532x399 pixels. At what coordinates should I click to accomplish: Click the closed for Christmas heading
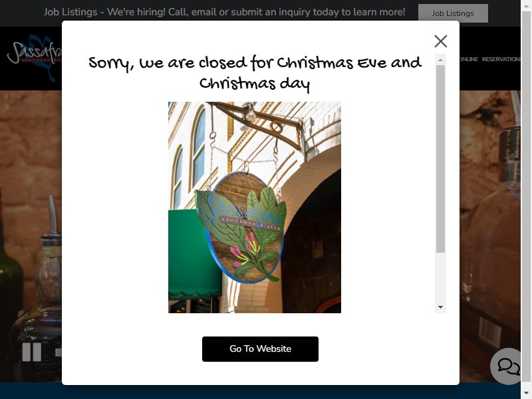tap(255, 72)
